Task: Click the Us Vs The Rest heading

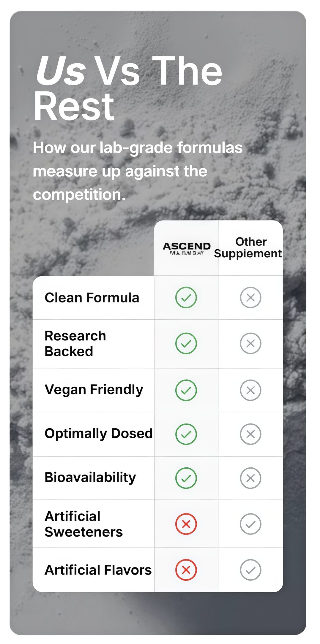Action: (128, 88)
